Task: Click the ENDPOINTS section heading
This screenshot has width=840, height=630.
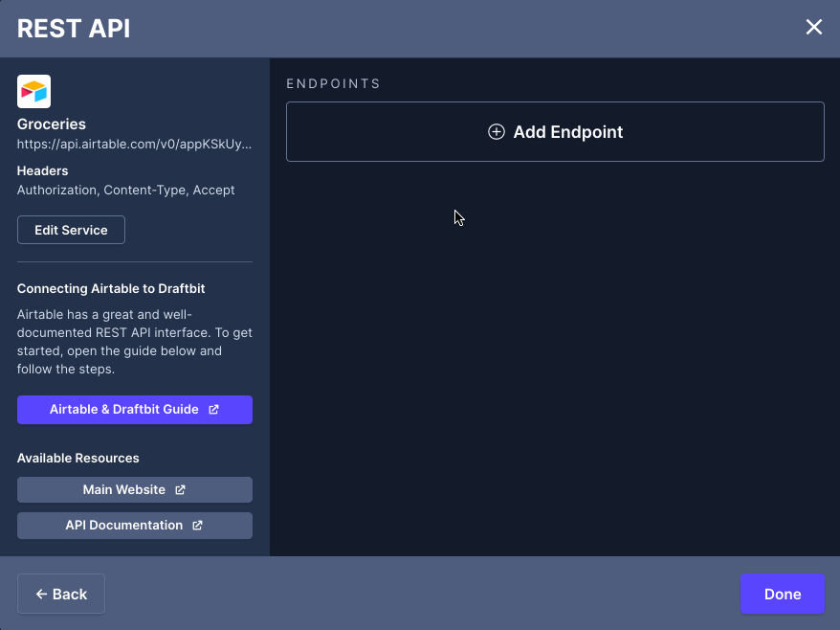Action: coord(333,83)
